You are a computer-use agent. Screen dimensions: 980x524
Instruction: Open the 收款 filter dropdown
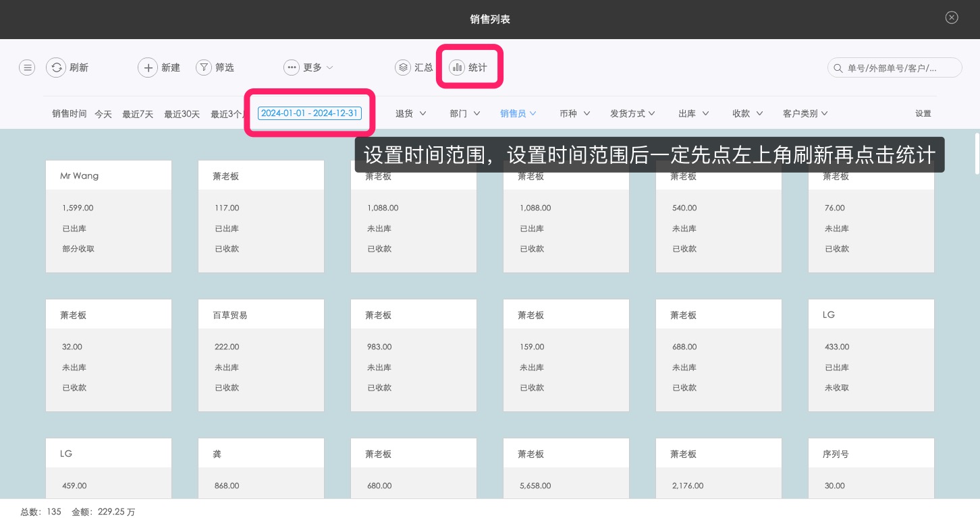tap(748, 113)
